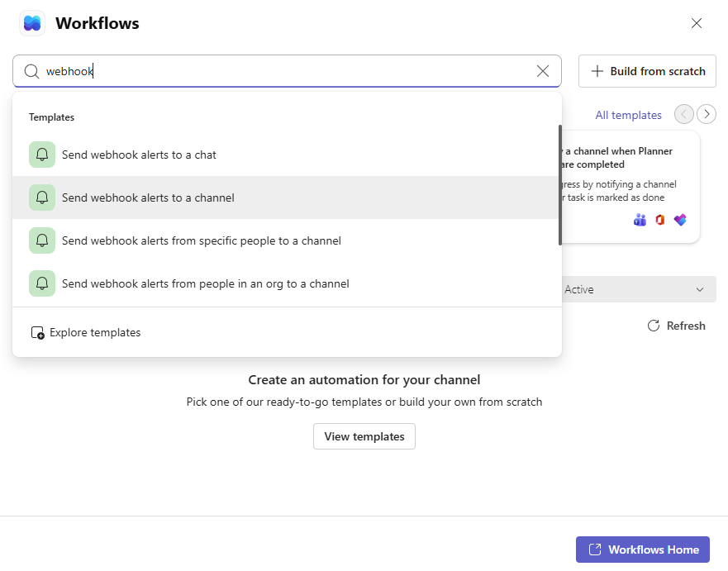Image resolution: width=728 pixels, height=571 pixels.
Task: Select Send webhook alerts to a chat
Action: (285, 155)
